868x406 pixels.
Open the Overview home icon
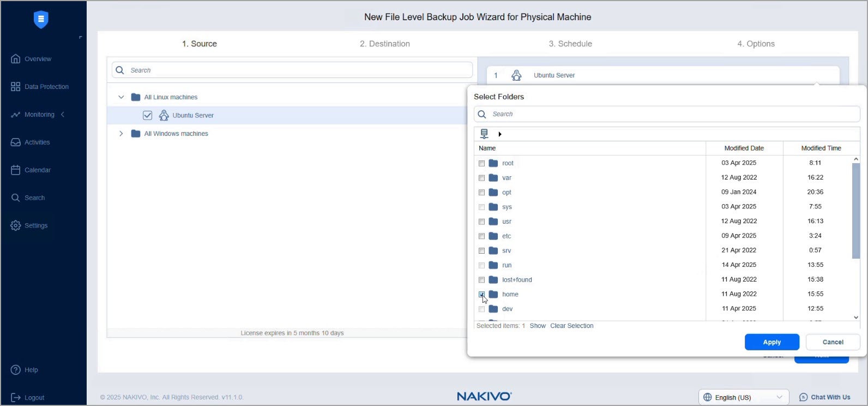pos(15,59)
